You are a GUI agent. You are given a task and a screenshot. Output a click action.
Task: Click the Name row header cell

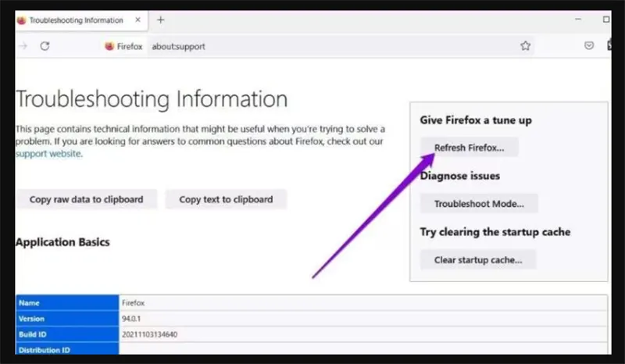click(67, 303)
